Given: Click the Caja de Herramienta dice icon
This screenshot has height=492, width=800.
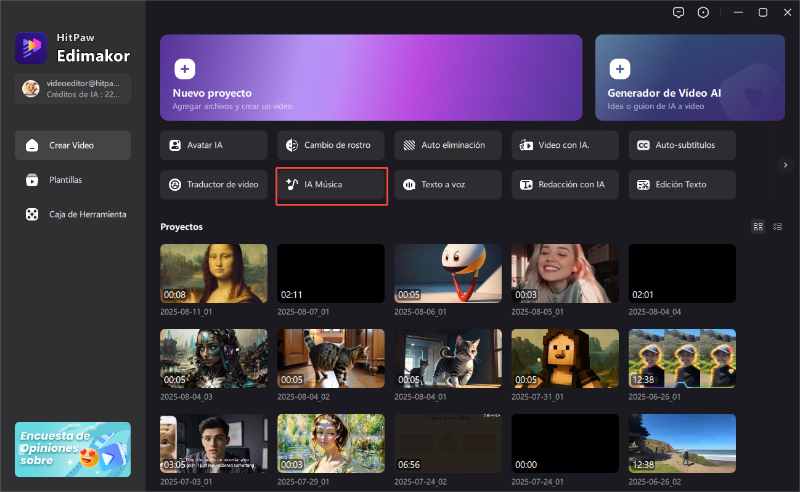Looking at the screenshot, I should point(32,214).
